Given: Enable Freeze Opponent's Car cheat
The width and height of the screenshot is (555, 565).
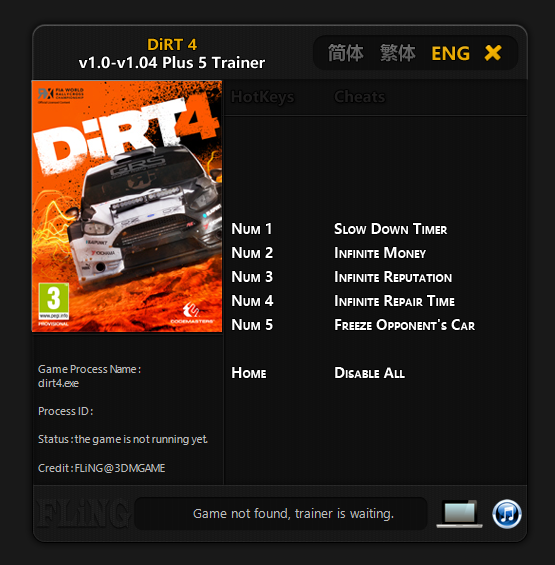Looking at the screenshot, I should coord(404,325).
